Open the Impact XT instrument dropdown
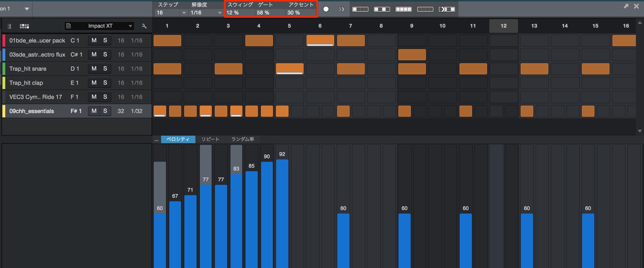 point(130,26)
